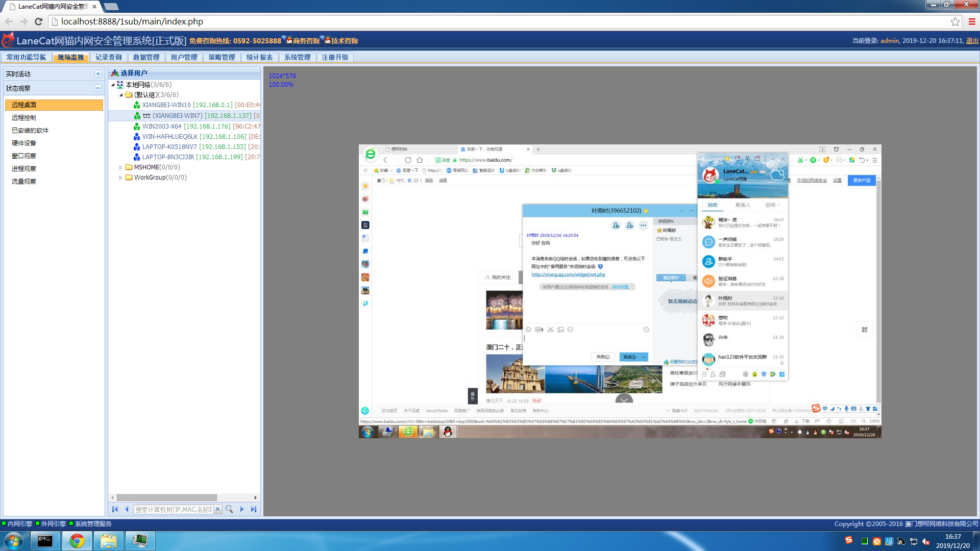
Task: Click the blue user icon for WIN-HAFHLUEQ6LK
Action: (x=137, y=137)
